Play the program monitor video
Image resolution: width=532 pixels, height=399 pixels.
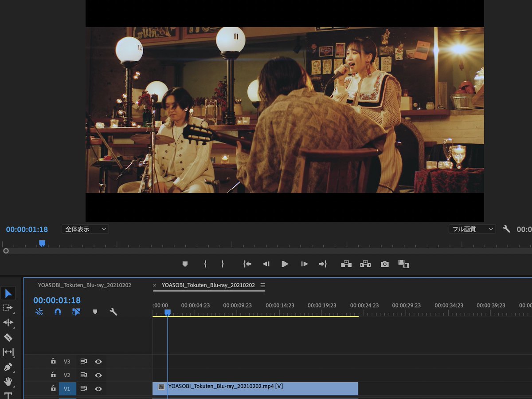(x=285, y=264)
